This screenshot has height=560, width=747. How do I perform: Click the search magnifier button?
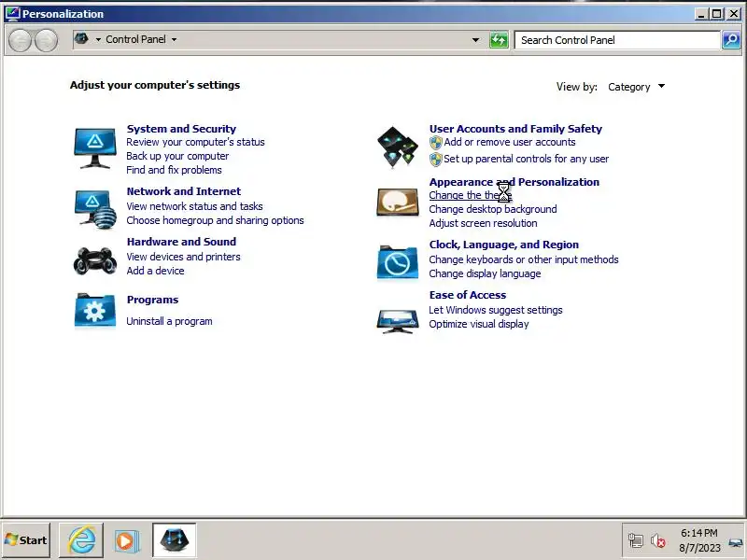coord(731,40)
